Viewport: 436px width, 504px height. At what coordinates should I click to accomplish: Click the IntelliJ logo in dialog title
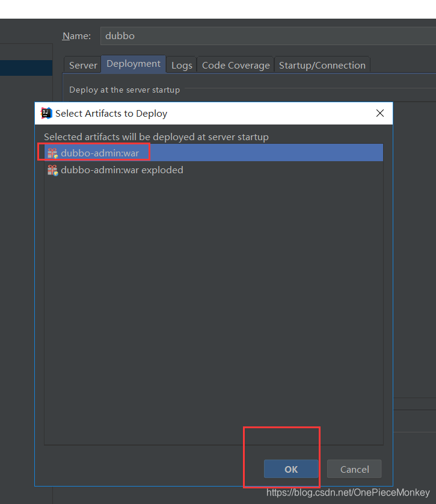(46, 113)
